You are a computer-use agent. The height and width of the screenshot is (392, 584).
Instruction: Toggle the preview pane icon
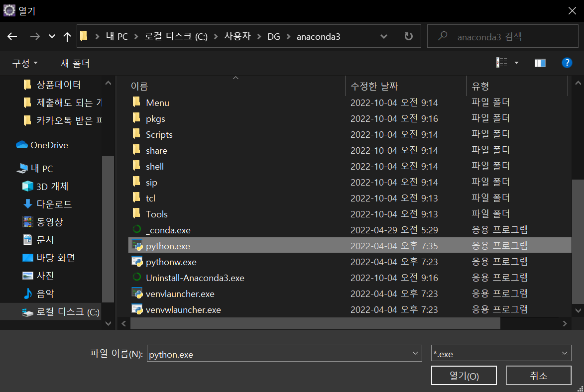click(x=540, y=63)
